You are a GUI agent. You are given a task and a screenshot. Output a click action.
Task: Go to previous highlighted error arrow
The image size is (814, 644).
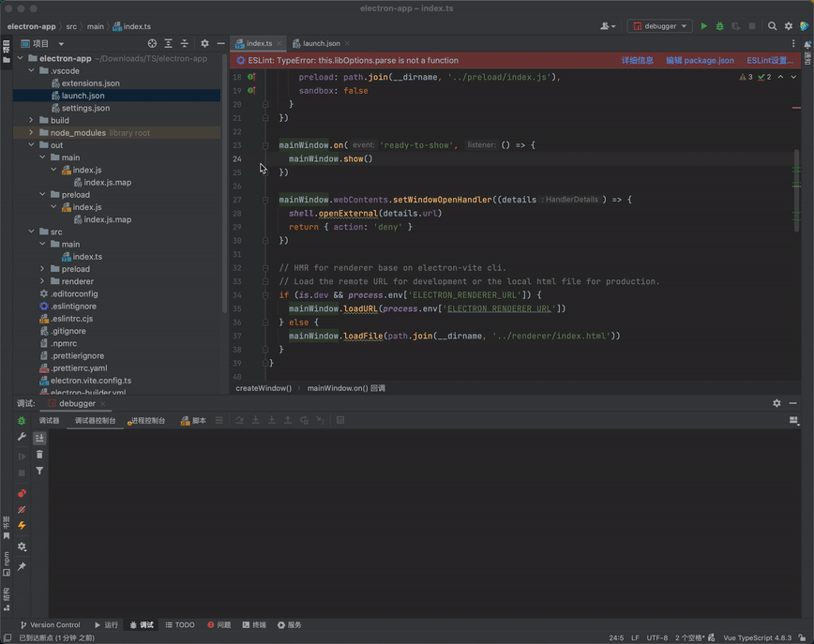(780, 77)
